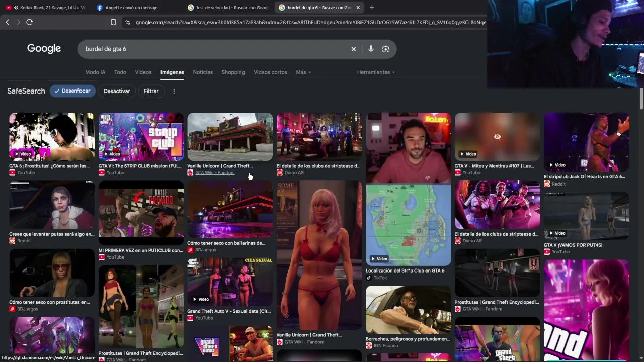
Task: Click inside the 'burdel de gta 6' search field
Action: (x=214, y=49)
